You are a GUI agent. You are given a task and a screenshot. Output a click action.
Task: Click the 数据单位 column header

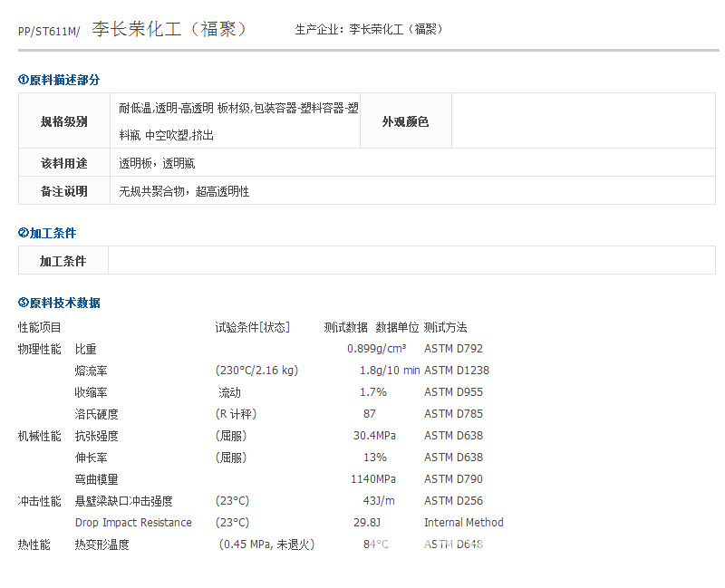coord(397,327)
